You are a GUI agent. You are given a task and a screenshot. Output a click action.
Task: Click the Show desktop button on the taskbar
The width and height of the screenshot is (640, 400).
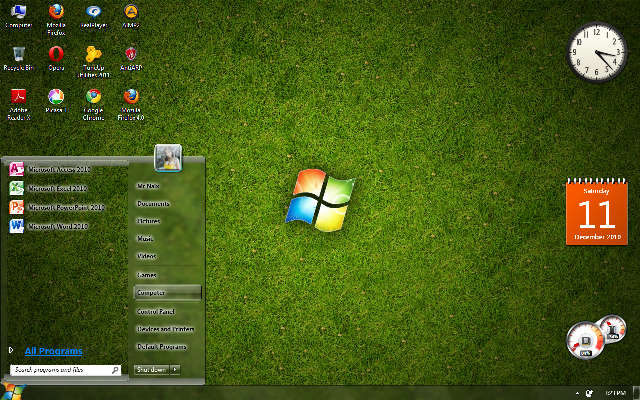tap(637, 393)
